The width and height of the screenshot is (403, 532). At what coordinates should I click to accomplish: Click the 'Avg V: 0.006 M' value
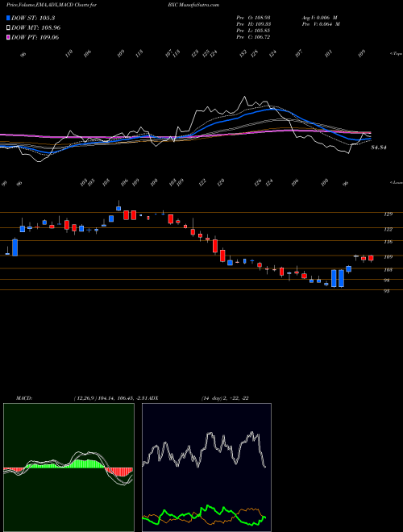tap(320, 18)
